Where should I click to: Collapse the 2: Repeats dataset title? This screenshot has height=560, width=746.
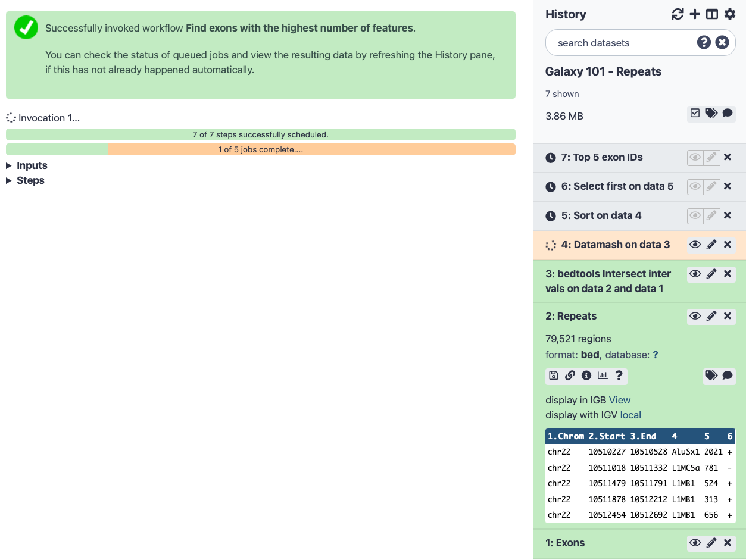[571, 316]
